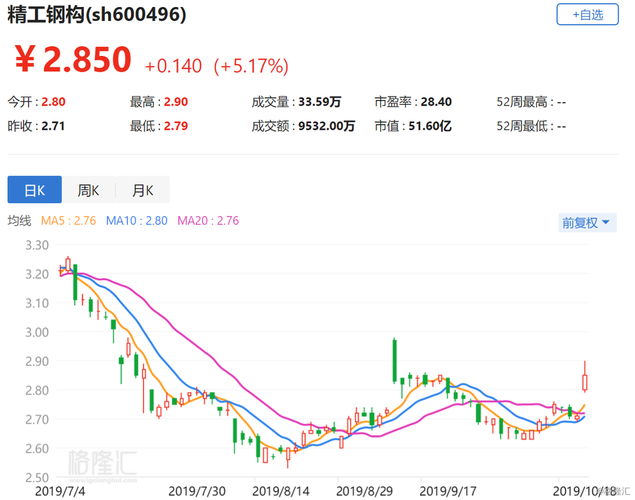Click the 3.00 price axis label
Viewport: 635px width, 500px height.
(x=37, y=332)
